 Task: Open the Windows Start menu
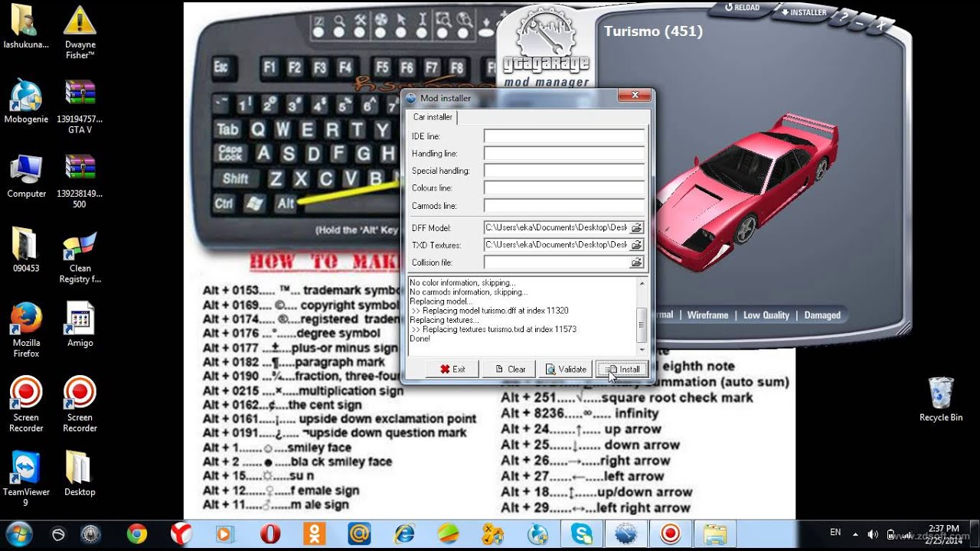tap(18, 533)
